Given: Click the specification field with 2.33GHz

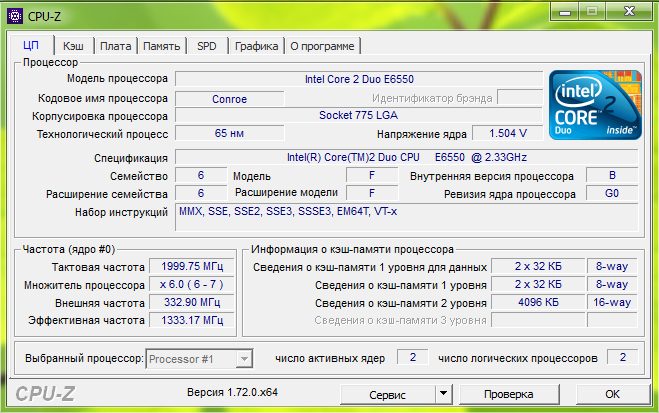Looking at the screenshot, I should [407, 157].
